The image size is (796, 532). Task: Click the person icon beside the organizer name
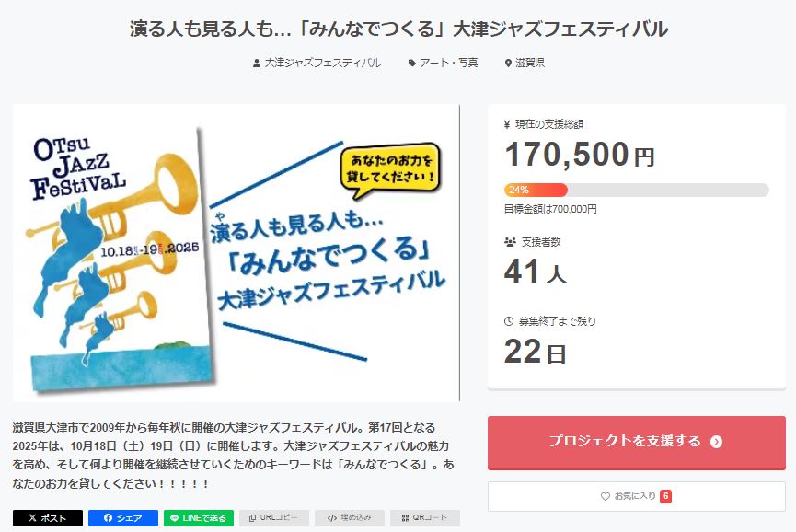pyautogui.click(x=257, y=64)
